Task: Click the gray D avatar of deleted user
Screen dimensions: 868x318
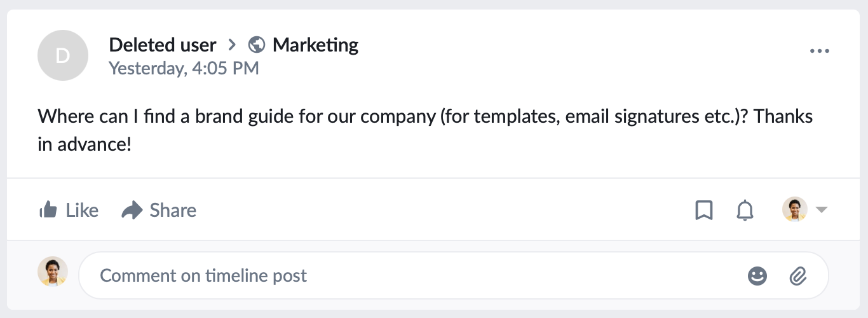Action: pyautogui.click(x=62, y=55)
